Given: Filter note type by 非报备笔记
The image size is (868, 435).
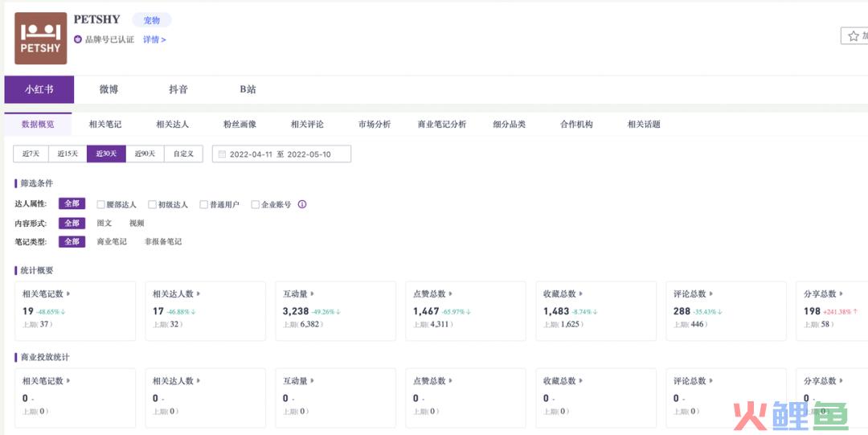Looking at the screenshot, I should pyautogui.click(x=163, y=242).
